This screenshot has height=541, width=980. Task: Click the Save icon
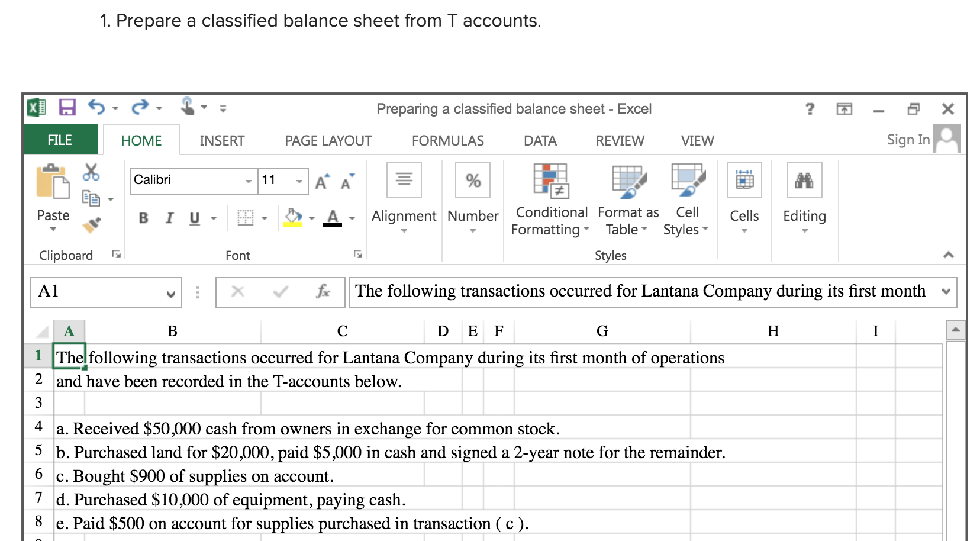point(66,107)
